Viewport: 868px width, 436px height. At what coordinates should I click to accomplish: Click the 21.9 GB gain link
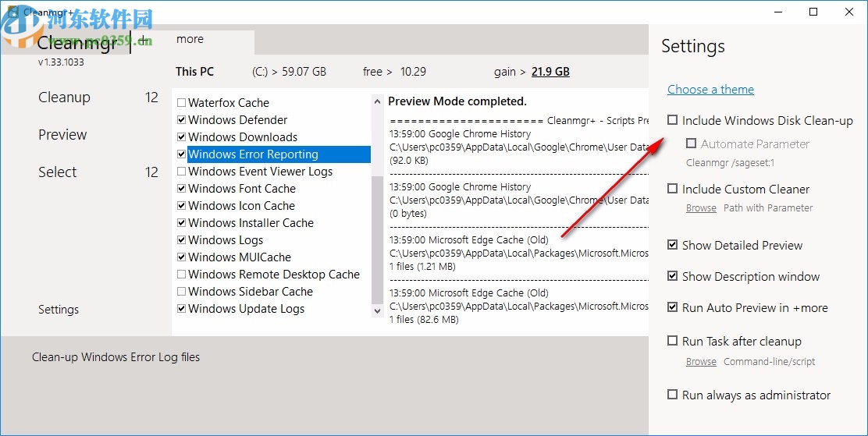point(550,72)
